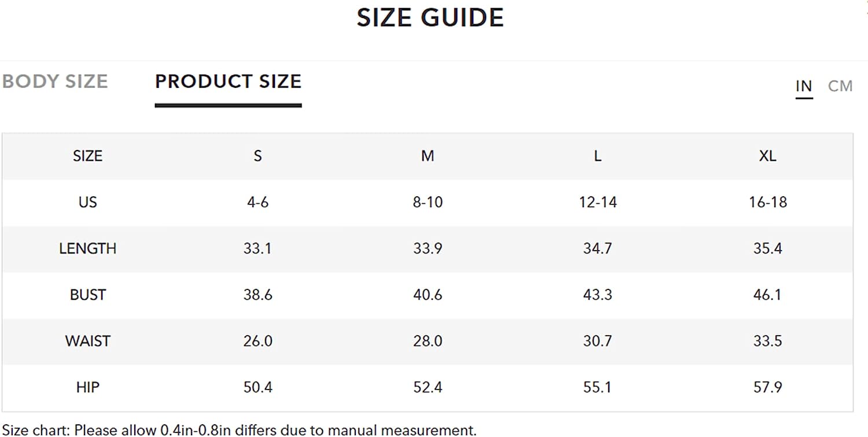Click the BUST row label
This screenshot has width=868, height=437.
click(x=87, y=295)
